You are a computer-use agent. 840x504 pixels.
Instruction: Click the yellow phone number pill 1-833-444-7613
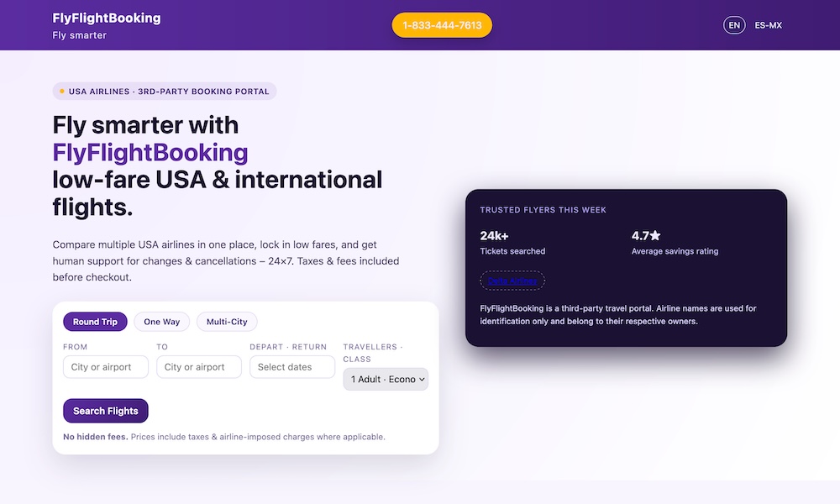click(x=441, y=25)
